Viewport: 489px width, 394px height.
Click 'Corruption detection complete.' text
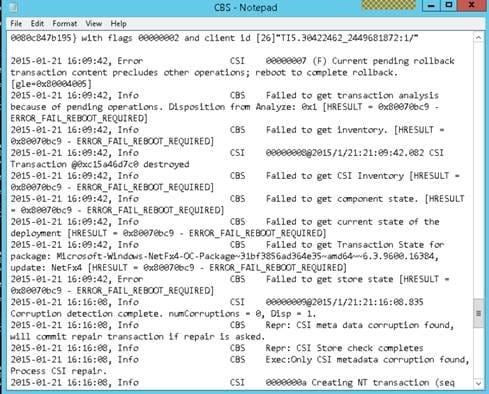(x=87, y=314)
